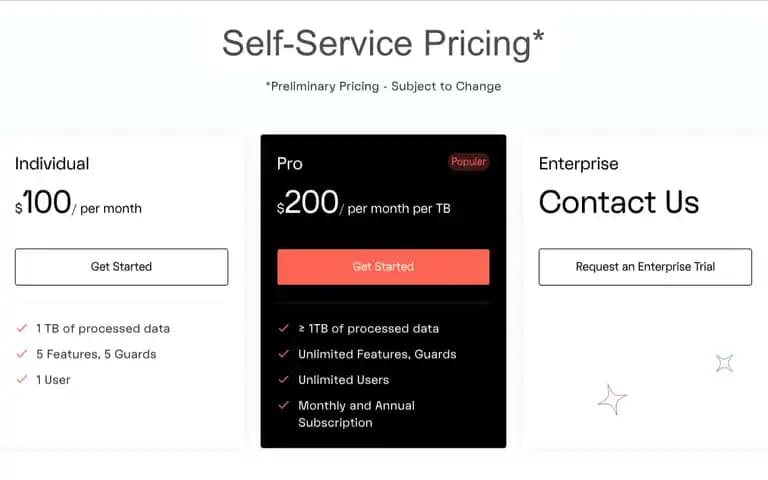The width and height of the screenshot is (768, 480).
Task: Click Request an Enterprise Trial button
Action: [x=645, y=267]
